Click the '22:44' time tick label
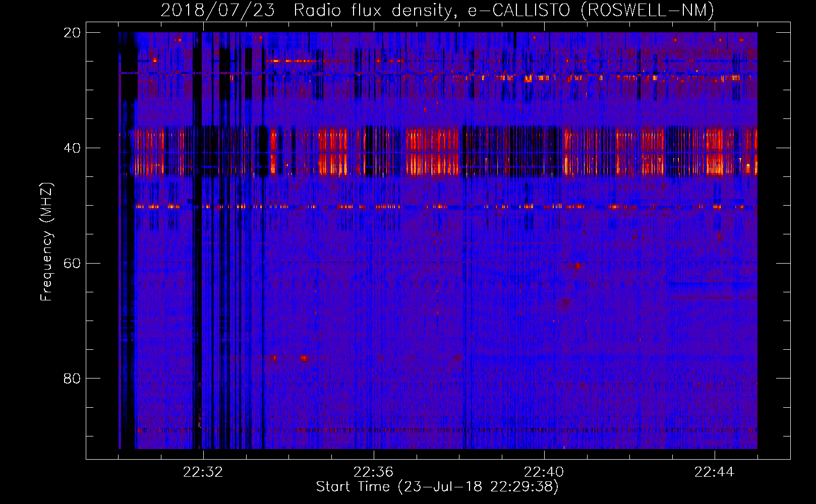This screenshot has width=816, height=504. tap(714, 472)
